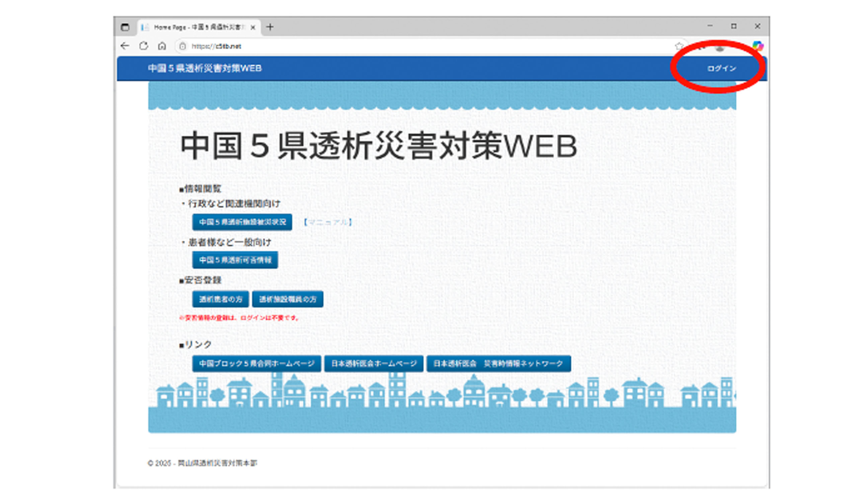This screenshot has height=504, width=857.
Task: Close the Home Page tab
Action: coord(253,27)
